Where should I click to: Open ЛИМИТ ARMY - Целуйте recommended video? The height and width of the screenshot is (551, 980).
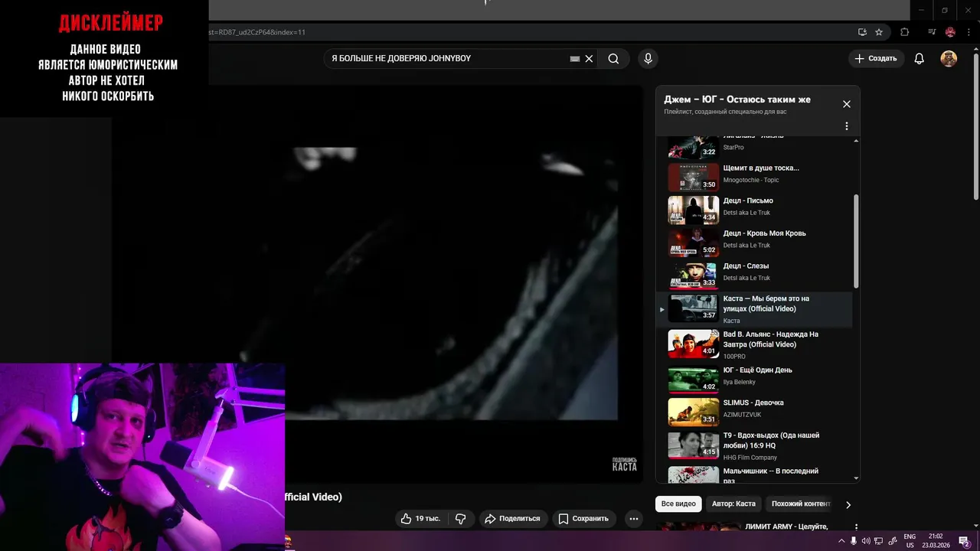786,527
